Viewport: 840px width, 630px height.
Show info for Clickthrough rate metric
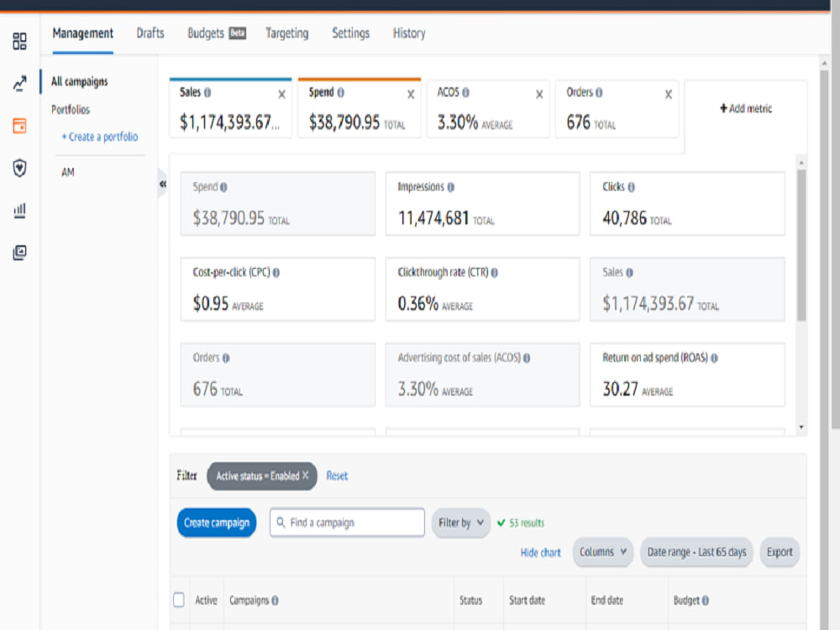(495, 273)
